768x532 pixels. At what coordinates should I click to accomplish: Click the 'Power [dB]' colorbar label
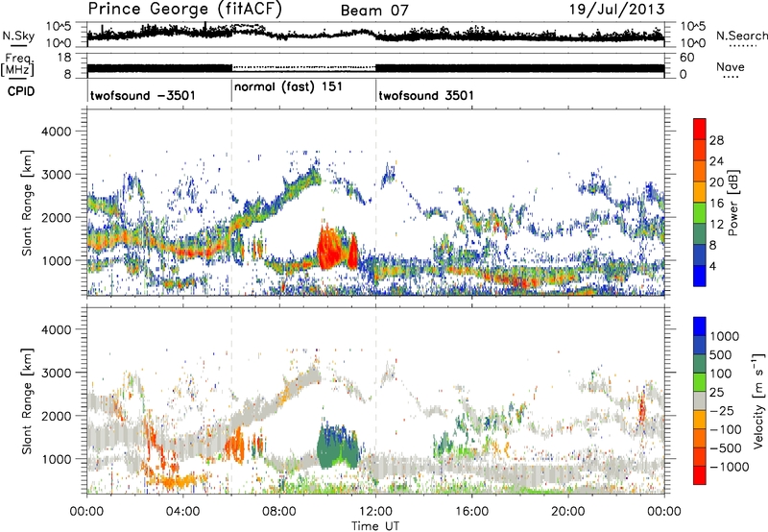(732, 203)
